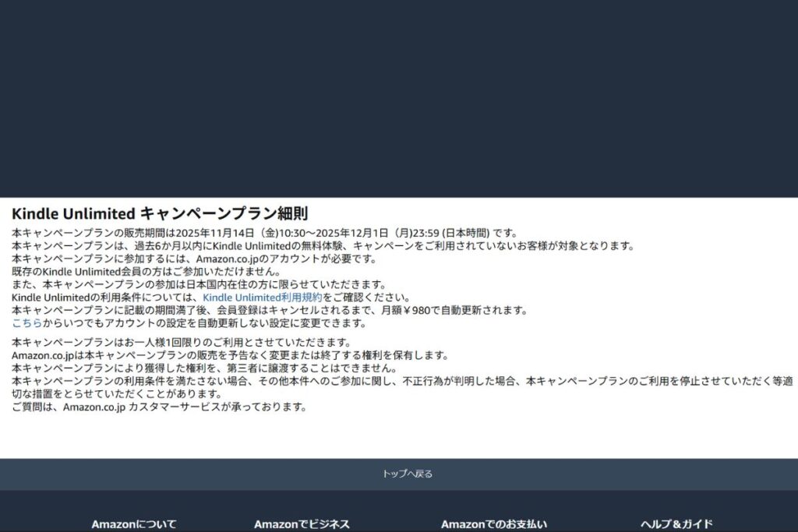Open the Kindle Unlimited利用規約 link
This screenshot has height=532, width=798.
pyautogui.click(x=262, y=298)
